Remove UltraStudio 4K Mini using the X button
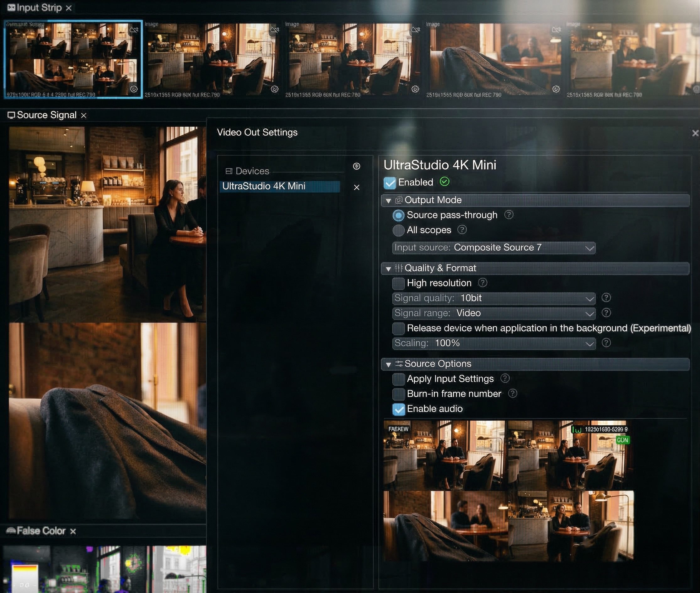The height and width of the screenshot is (593, 700). click(356, 187)
